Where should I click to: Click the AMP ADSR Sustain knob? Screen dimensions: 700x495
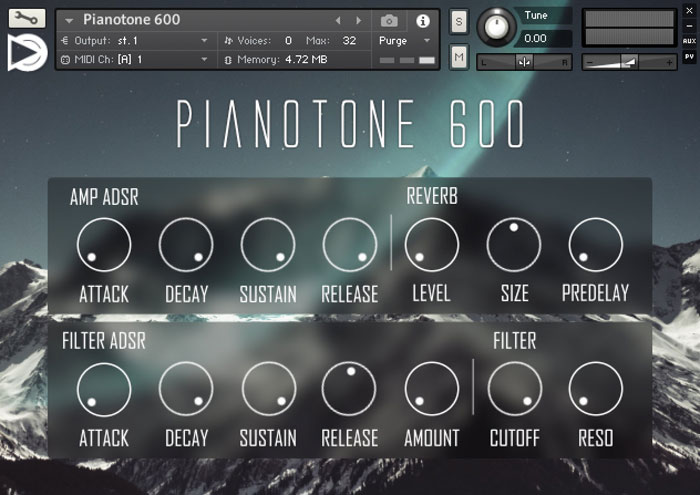[268, 245]
